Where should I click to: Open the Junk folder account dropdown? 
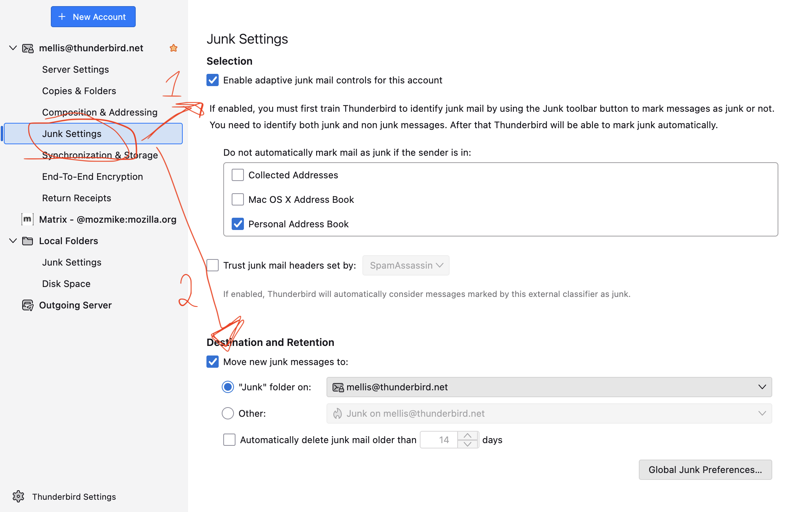(x=549, y=387)
